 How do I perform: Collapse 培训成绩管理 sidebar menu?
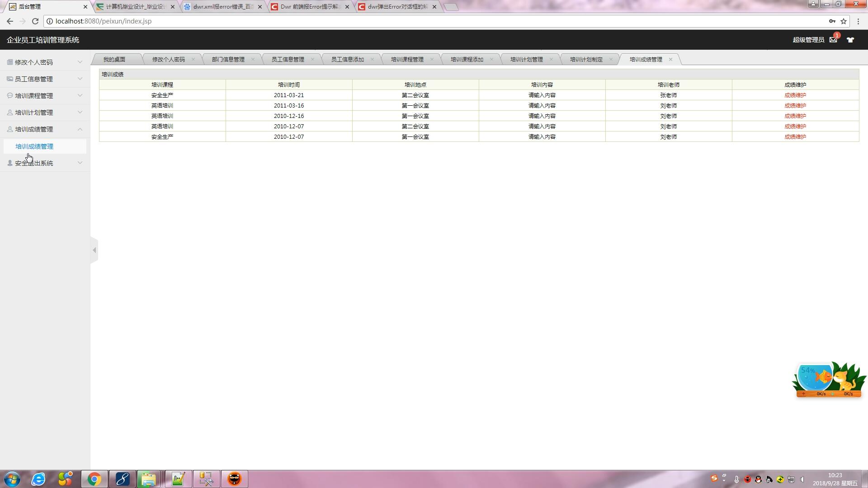[45, 129]
